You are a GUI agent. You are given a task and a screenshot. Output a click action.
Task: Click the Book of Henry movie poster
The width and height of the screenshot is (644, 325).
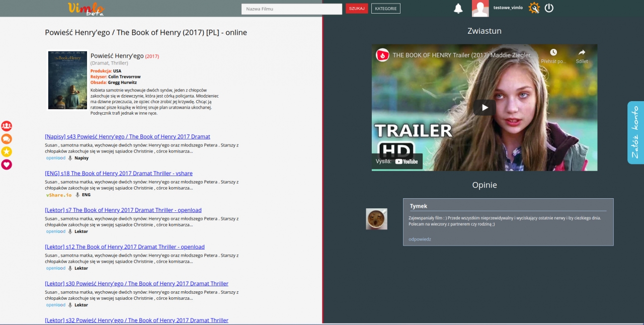pos(67,80)
